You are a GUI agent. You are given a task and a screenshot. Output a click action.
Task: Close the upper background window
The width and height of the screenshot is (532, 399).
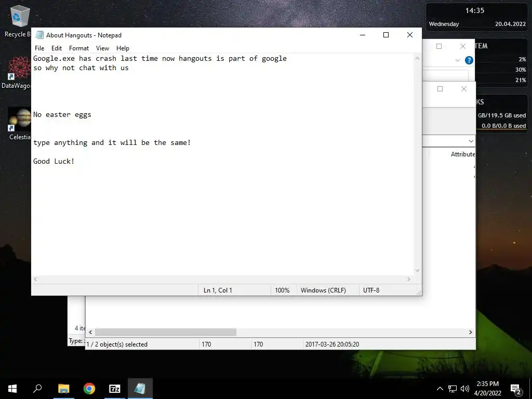463,46
